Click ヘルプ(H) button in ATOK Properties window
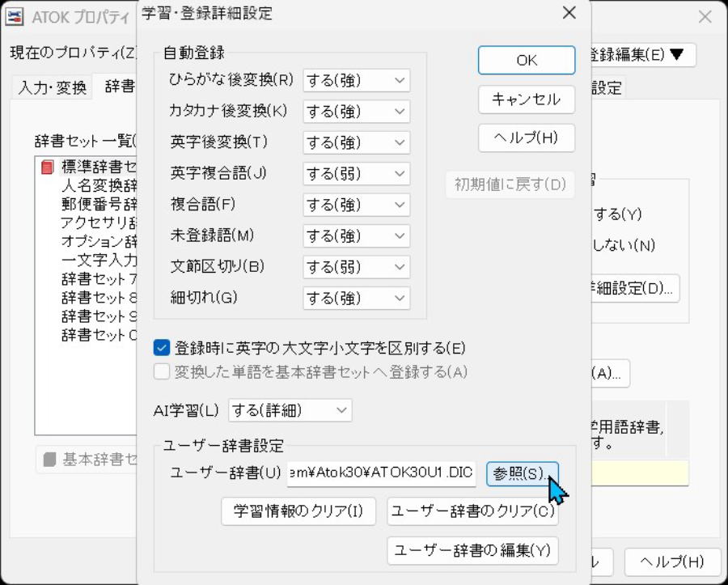Viewport: 728px width, 585px height. point(672,562)
